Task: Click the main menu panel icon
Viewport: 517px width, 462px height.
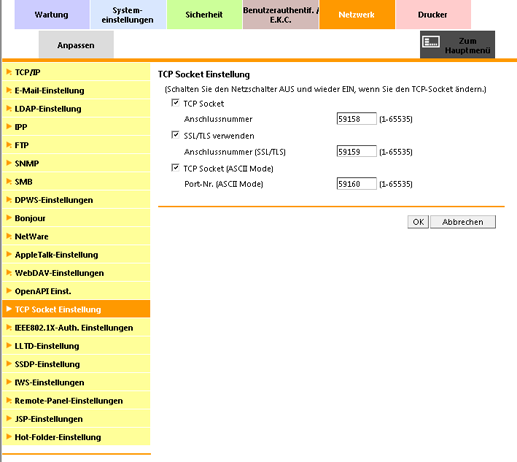Action: point(431,42)
